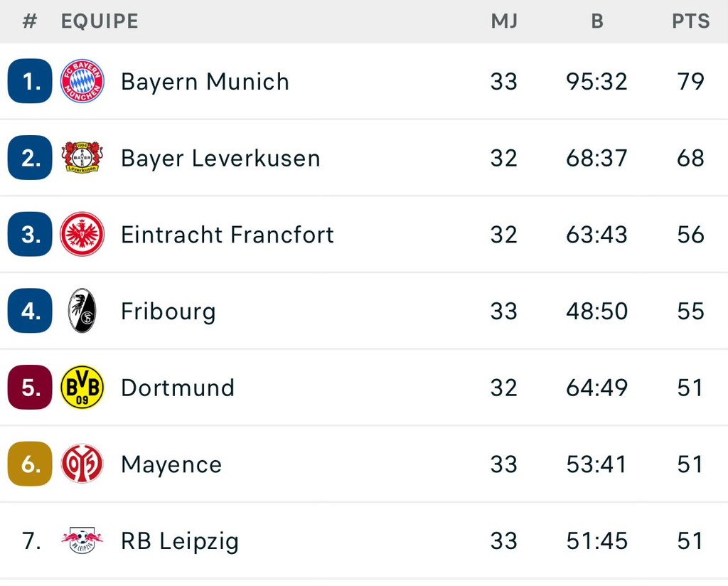Select the maroon rank 5 badge
Viewport: 728px width, 586px height.
point(30,388)
